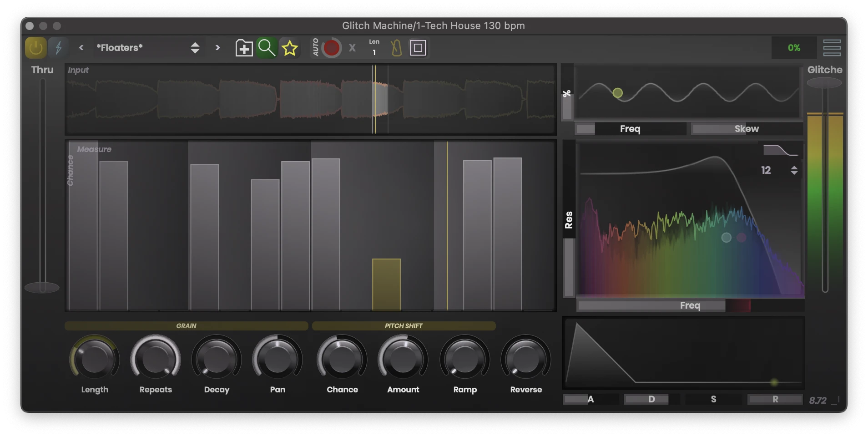Click the yellow highlighted chance bar

386,285
